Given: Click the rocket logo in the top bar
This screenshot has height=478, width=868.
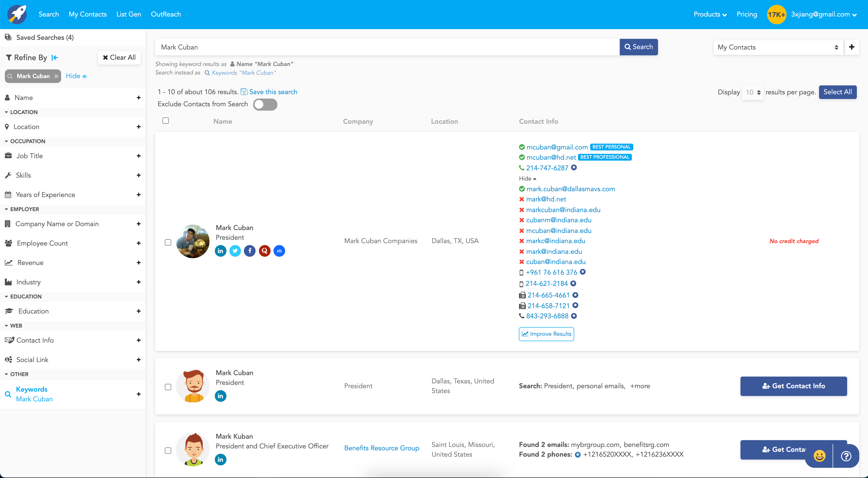Looking at the screenshot, I should tap(17, 14).
